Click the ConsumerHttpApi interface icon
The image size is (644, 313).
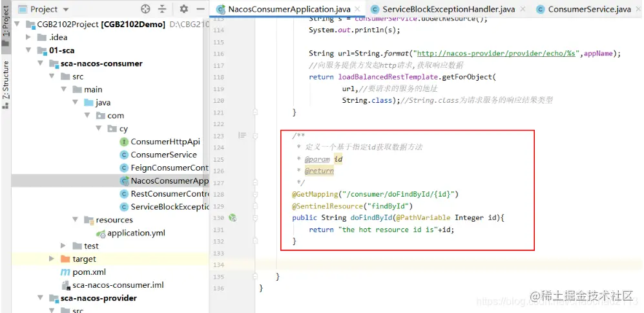pyautogui.click(x=123, y=142)
